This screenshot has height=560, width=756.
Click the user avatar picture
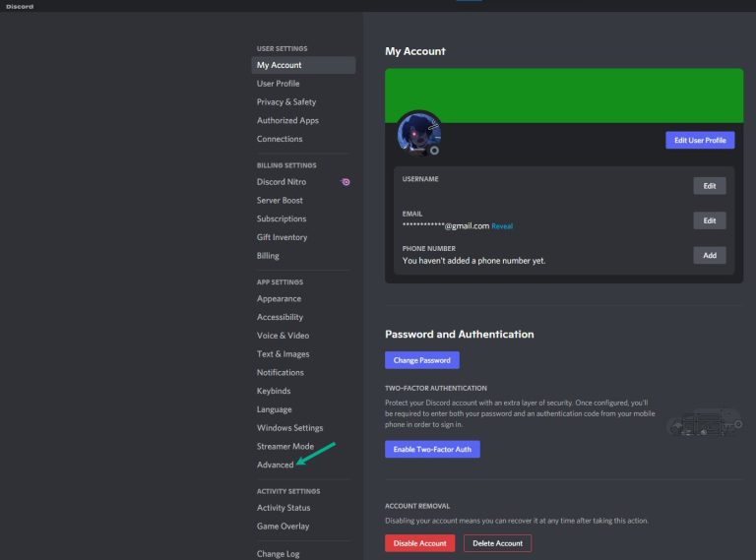click(x=418, y=134)
